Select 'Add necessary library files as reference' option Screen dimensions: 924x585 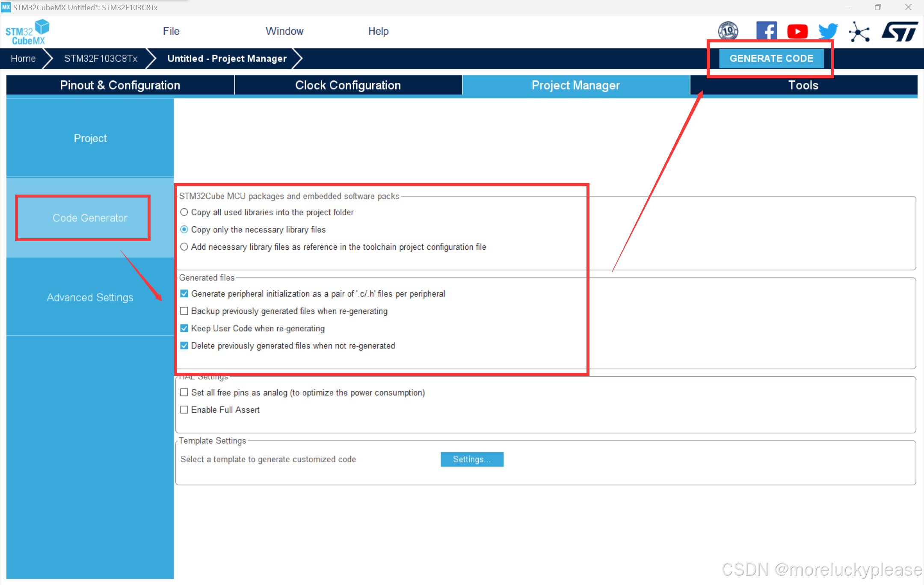coord(184,247)
